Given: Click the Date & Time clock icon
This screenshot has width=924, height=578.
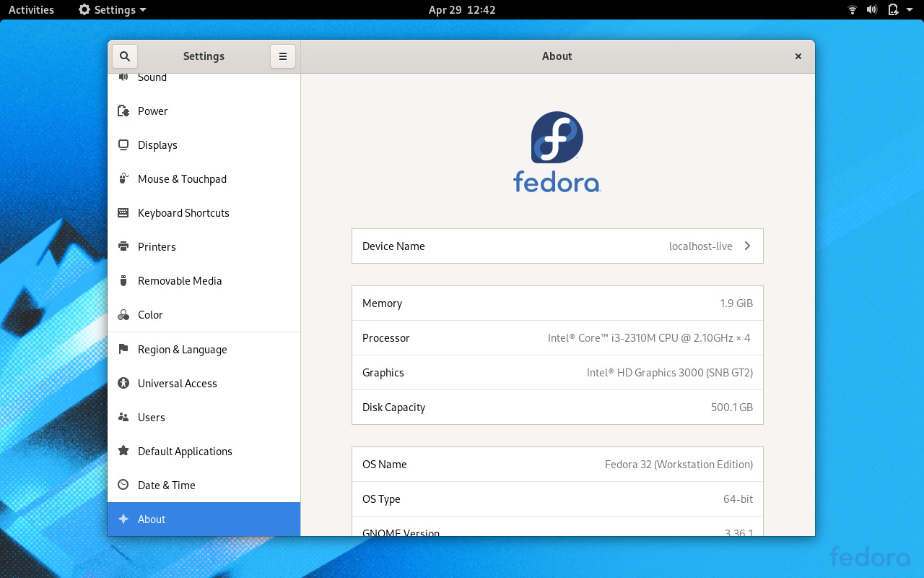Looking at the screenshot, I should pos(123,486).
